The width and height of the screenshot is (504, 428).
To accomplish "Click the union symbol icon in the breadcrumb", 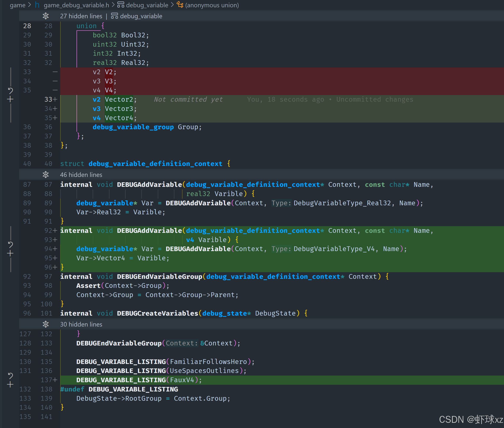I will click(x=180, y=5).
